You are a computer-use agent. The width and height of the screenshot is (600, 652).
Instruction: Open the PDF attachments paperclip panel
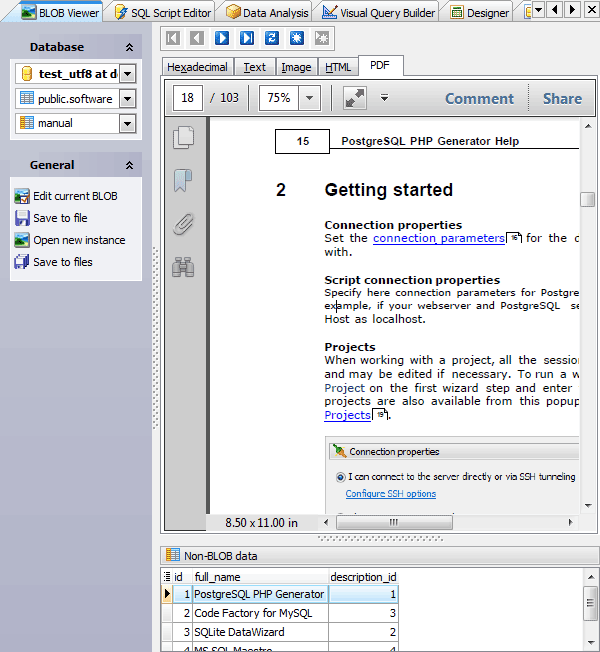point(183,223)
